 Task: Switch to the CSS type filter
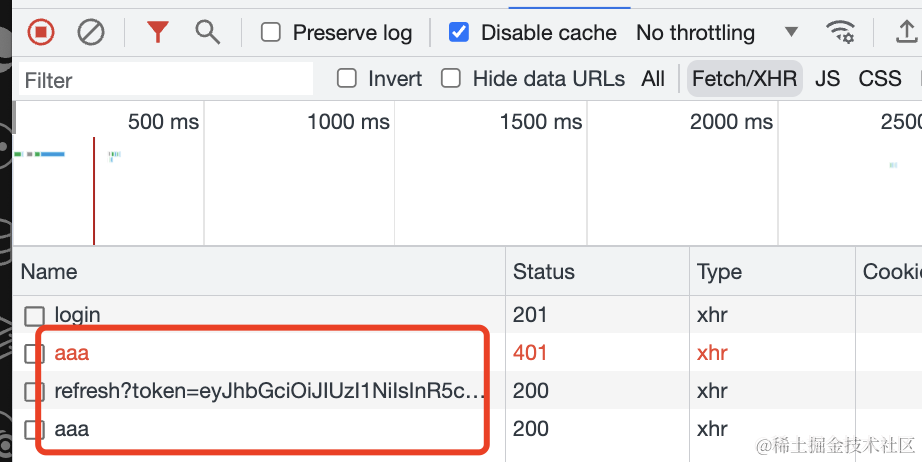click(x=880, y=79)
